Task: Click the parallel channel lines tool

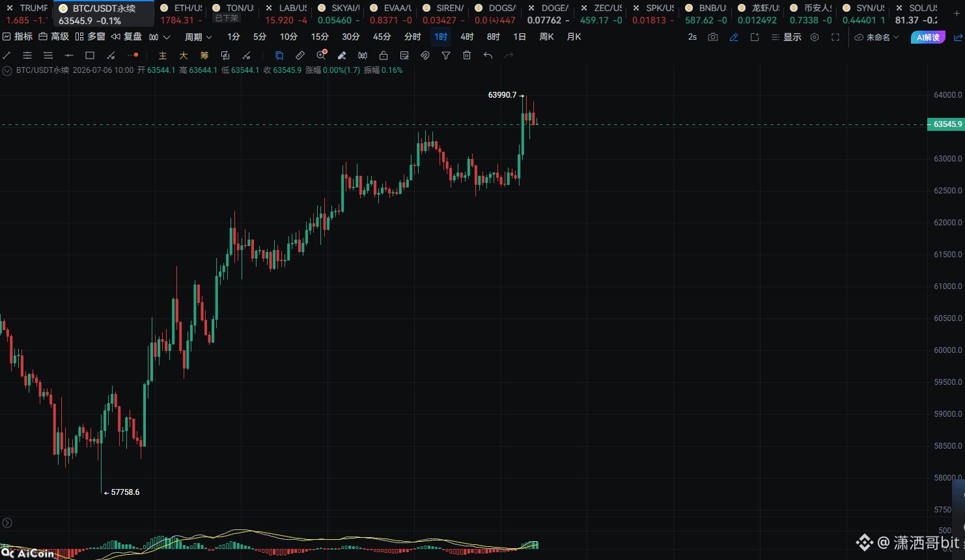Action: tap(48, 55)
